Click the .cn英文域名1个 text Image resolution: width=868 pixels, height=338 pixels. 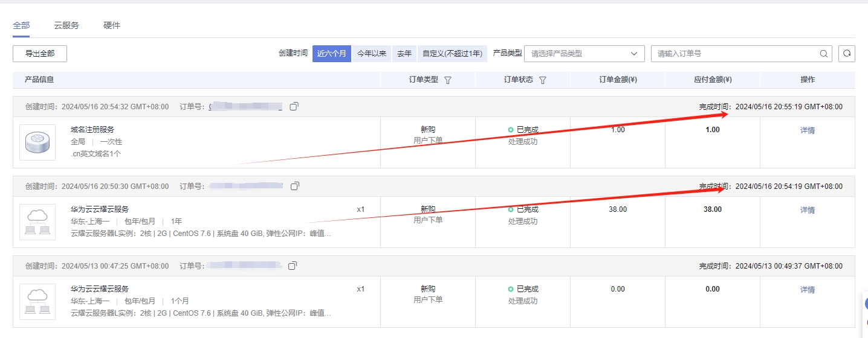pyautogui.click(x=96, y=154)
